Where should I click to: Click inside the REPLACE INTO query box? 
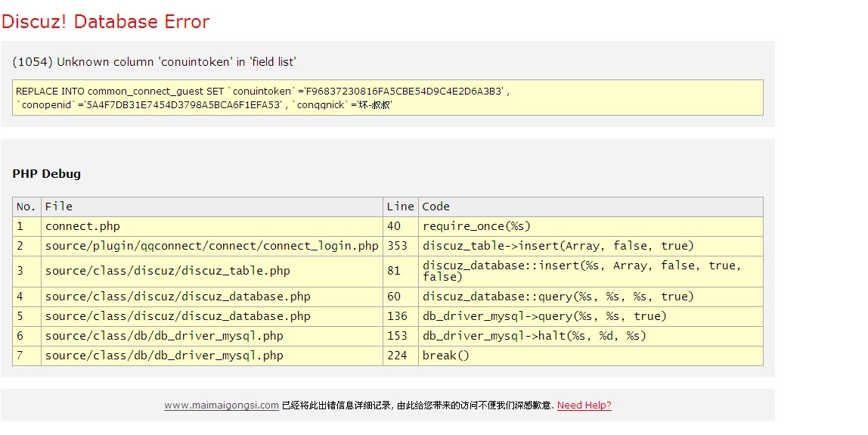(x=387, y=98)
